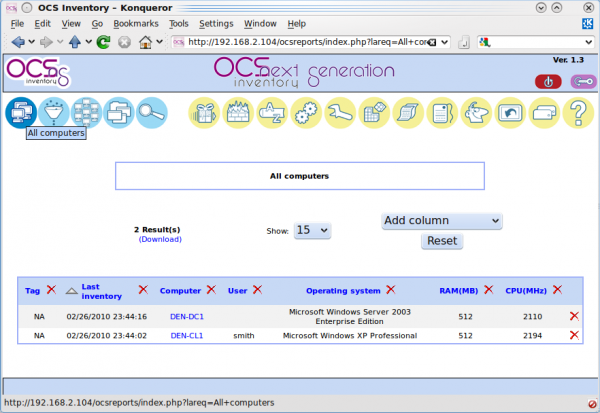Open the grid with dice icon
Screen dimensions: 600x413
pyautogui.click(x=374, y=113)
